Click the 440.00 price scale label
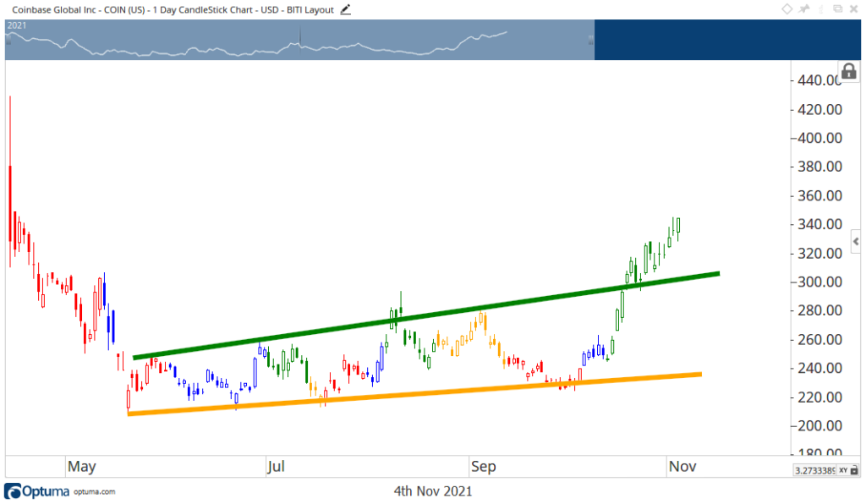This screenshot has height=504, width=866. pyautogui.click(x=819, y=80)
